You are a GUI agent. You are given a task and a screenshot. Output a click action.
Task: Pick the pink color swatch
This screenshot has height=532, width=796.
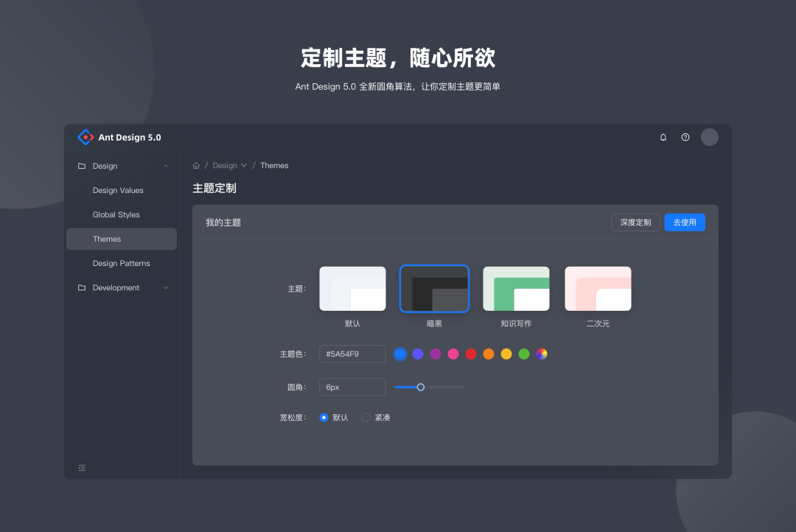click(453, 354)
